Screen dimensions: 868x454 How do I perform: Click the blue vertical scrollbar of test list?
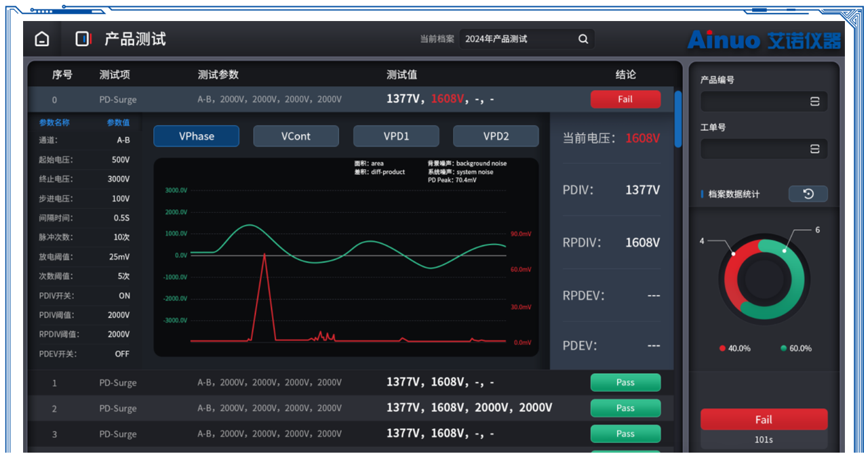tap(678, 119)
